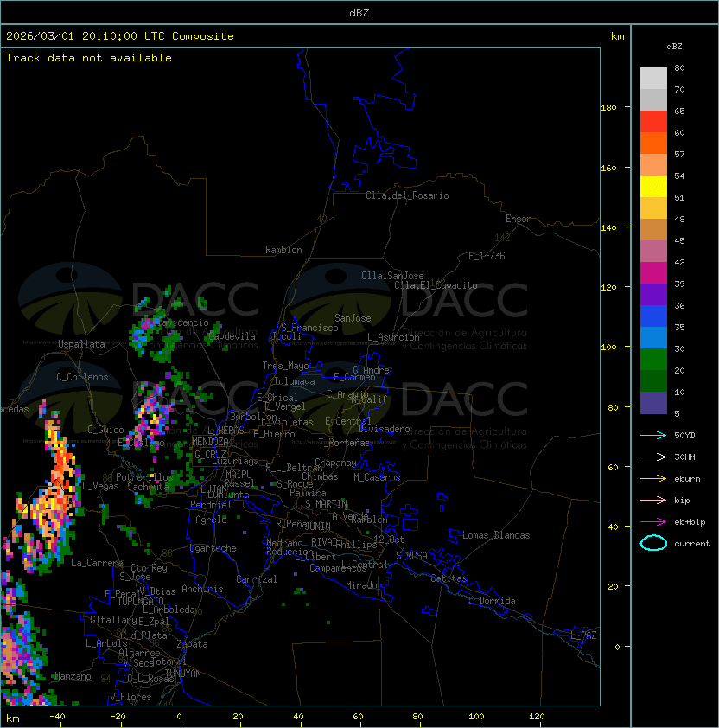Click the 'Clla.del_Rosario' map label
719x728 pixels.
407,195
